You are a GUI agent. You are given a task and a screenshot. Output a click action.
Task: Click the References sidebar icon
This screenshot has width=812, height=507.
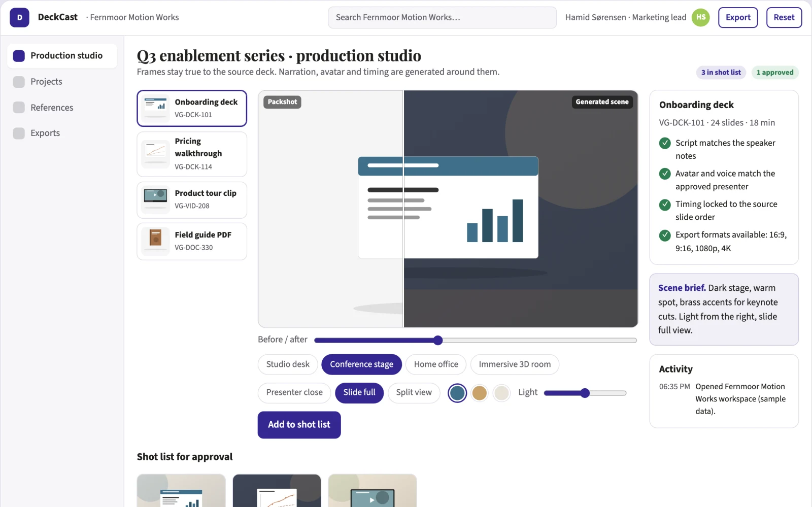click(19, 108)
